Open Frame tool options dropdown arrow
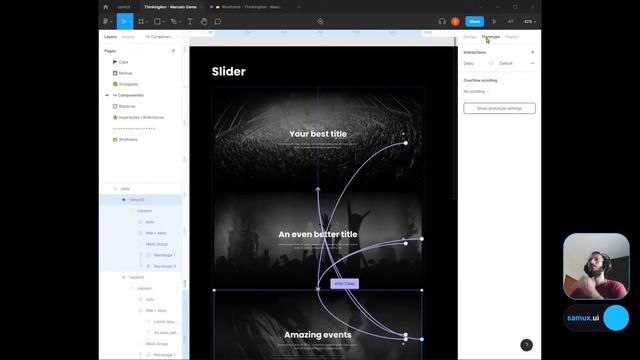The height and width of the screenshot is (360, 640). (x=147, y=22)
